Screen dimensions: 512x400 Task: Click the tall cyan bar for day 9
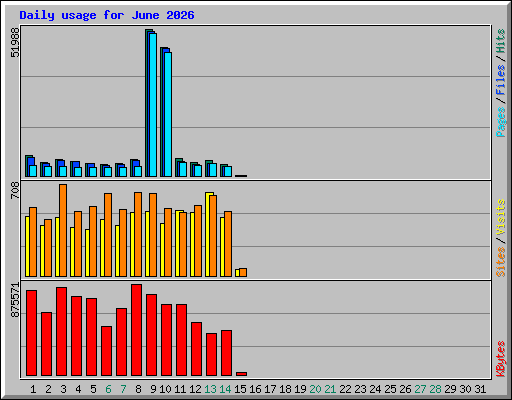(x=153, y=105)
